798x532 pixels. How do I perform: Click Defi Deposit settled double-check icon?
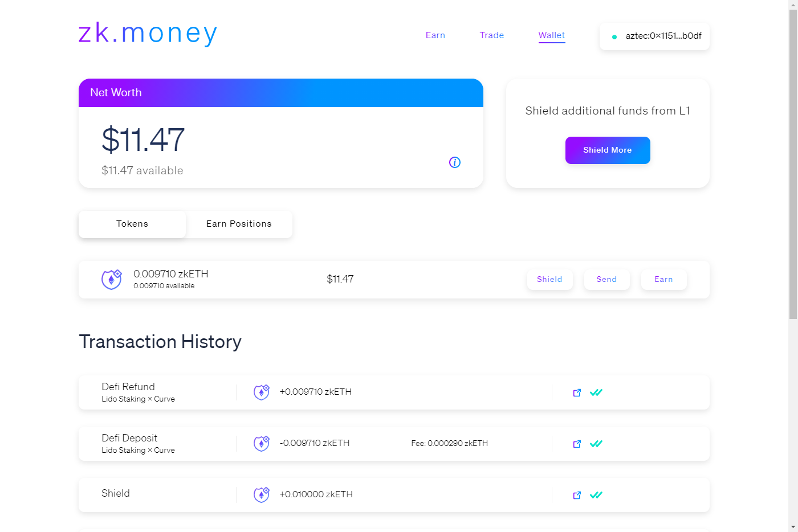coord(596,444)
